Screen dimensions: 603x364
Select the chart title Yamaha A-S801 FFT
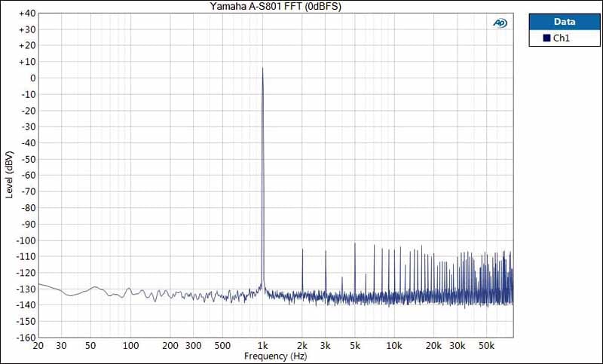(269, 6)
